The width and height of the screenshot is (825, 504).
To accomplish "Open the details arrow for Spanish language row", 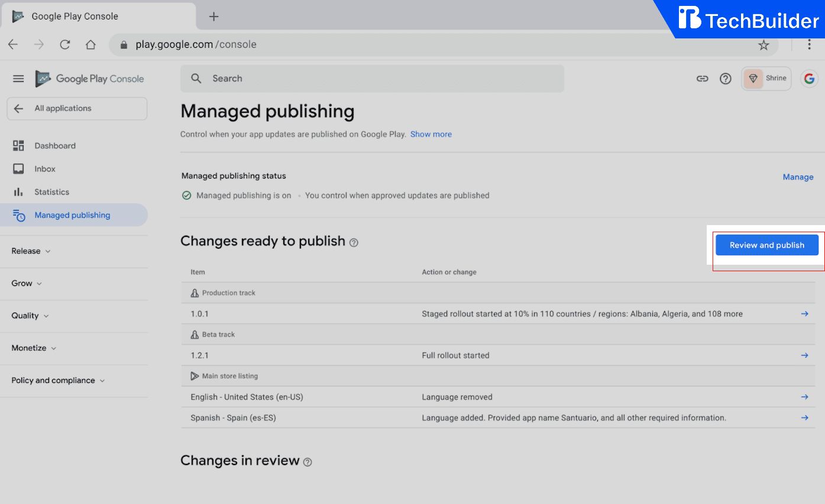I will point(804,417).
